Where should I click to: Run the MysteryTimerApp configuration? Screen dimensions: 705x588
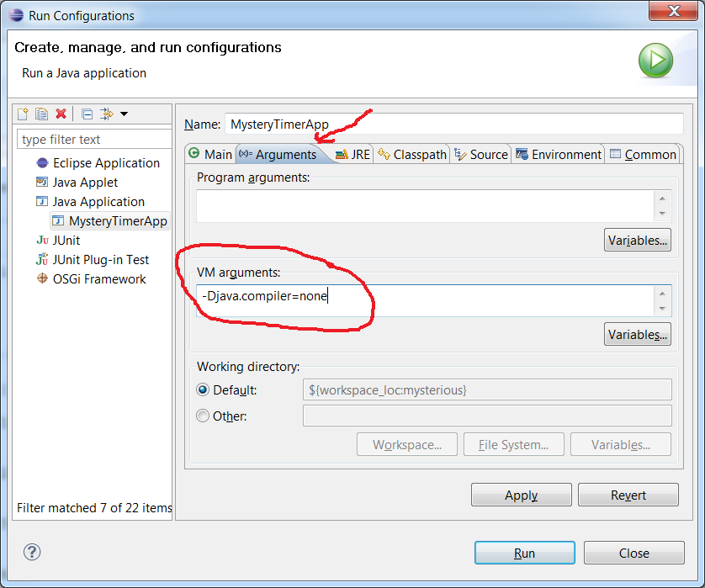525,553
